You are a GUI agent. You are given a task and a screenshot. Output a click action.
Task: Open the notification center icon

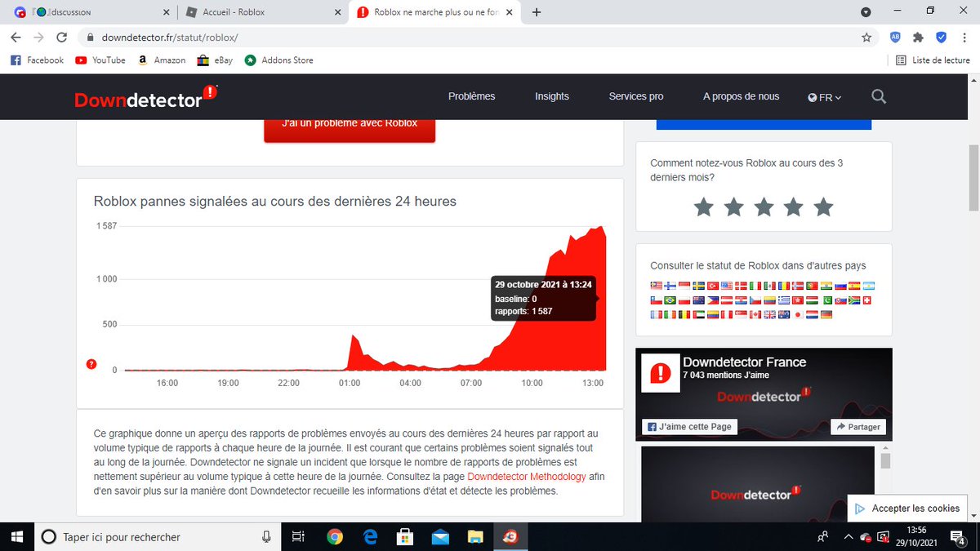pyautogui.click(x=960, y=536)
